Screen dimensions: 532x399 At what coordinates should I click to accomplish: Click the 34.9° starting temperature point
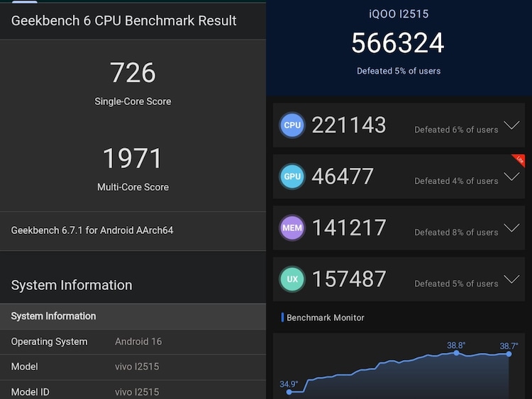[289, 392]
